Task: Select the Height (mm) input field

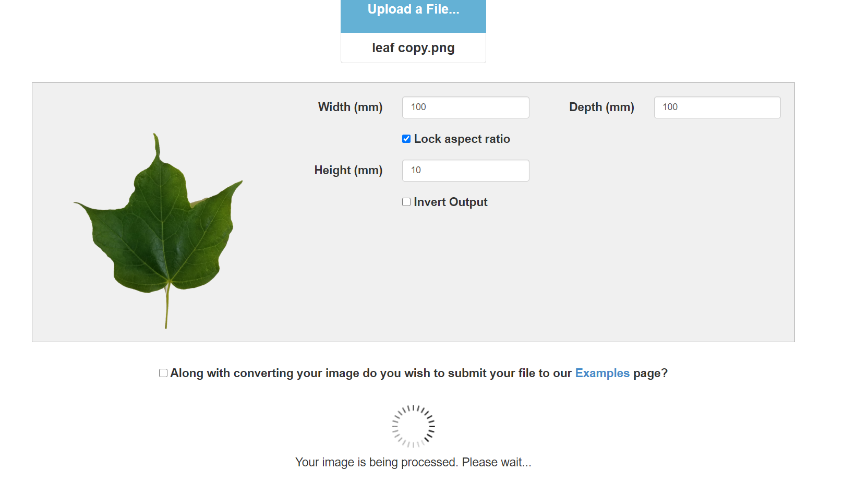Action: click(465, 171)
